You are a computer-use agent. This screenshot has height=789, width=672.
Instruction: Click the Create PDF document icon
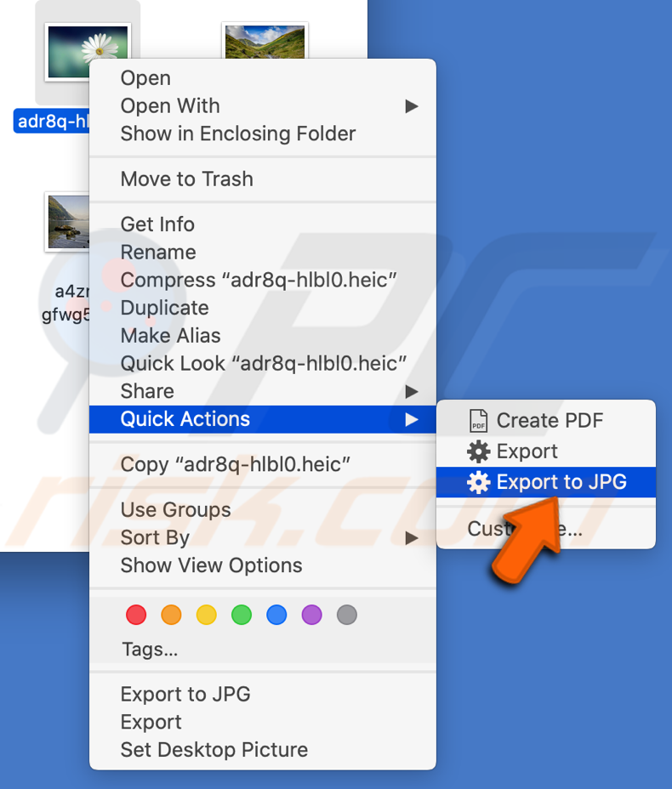[478, 421]
